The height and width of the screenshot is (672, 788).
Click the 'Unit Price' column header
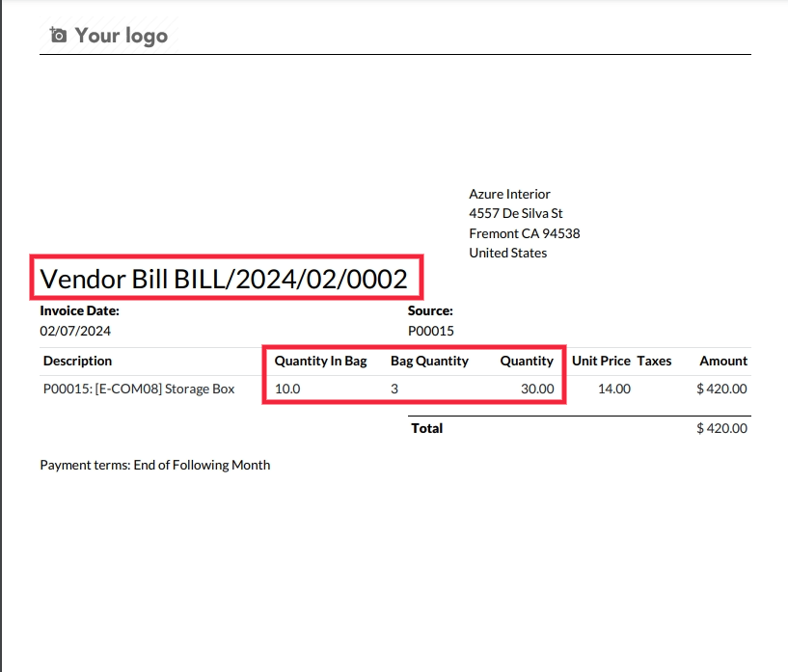(x=601, y=361)
